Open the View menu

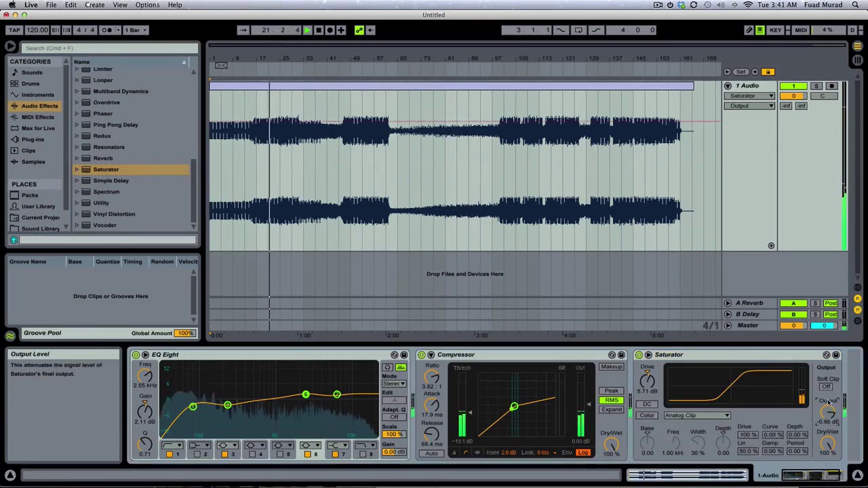[x=120, y=5]
